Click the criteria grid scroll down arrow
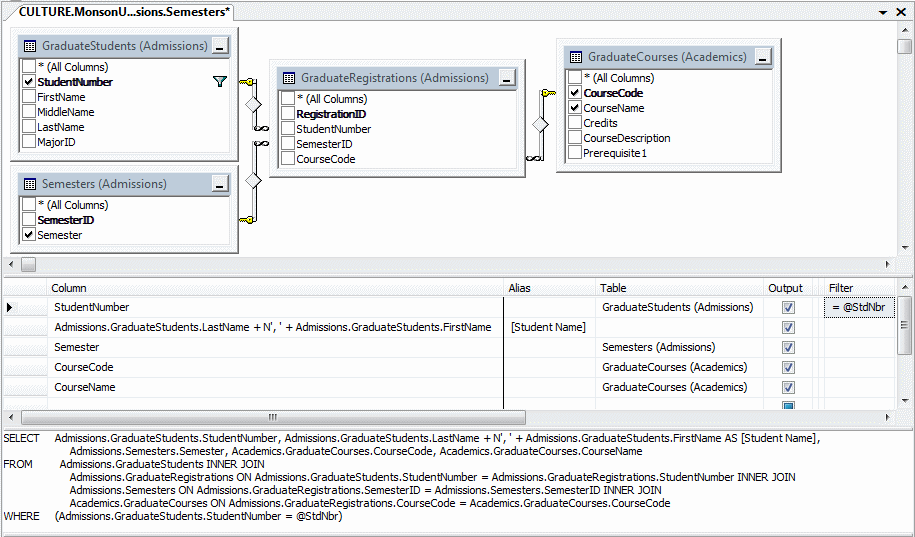This screenshot has width=915, height=537. 904,401
